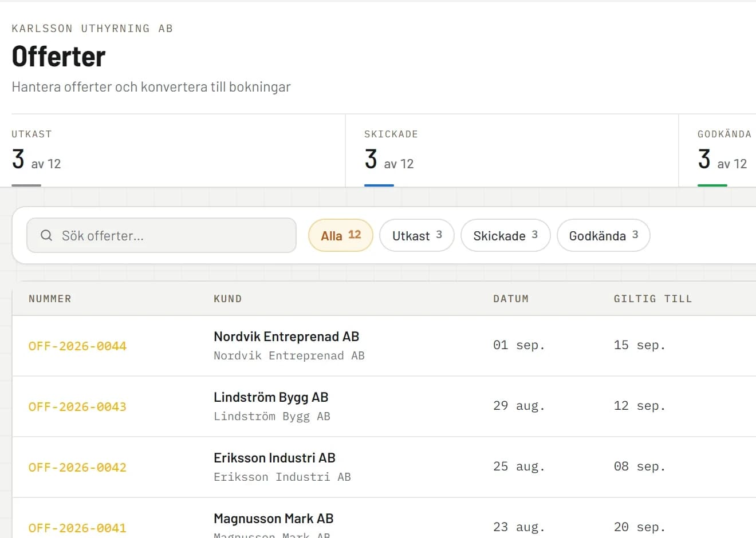The image size is (756, 538).
Task: Sort by the GILTIG TILL column header
Action: point(653,299)
